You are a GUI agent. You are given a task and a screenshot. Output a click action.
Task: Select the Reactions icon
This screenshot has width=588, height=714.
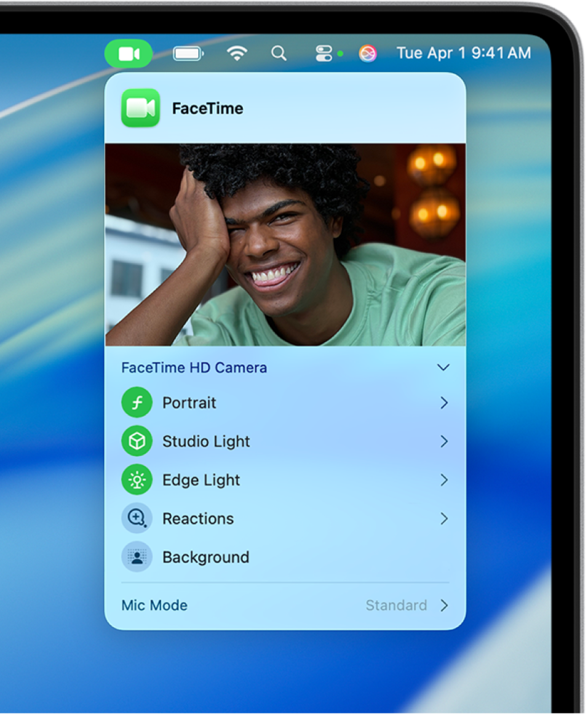click(137, 519)
